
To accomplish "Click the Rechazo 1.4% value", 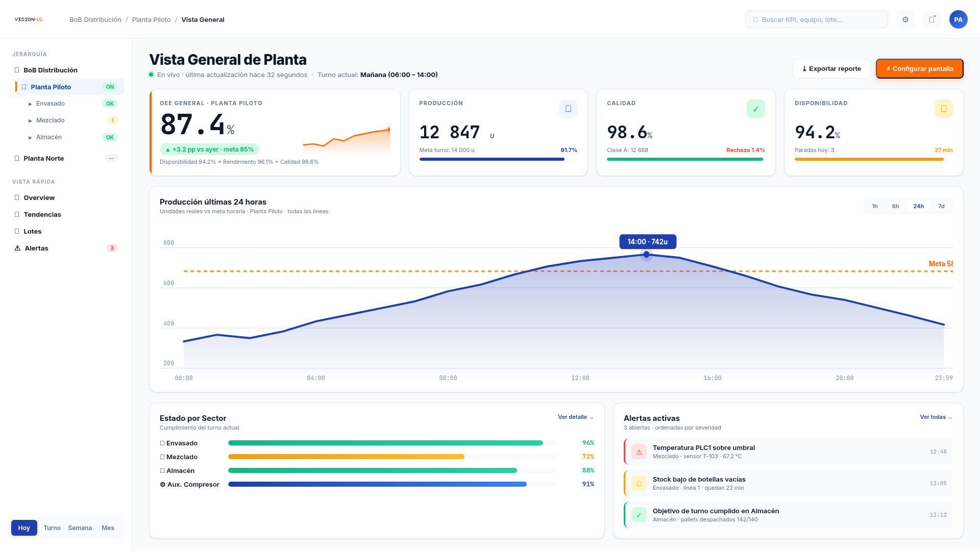I will point(745,150).
